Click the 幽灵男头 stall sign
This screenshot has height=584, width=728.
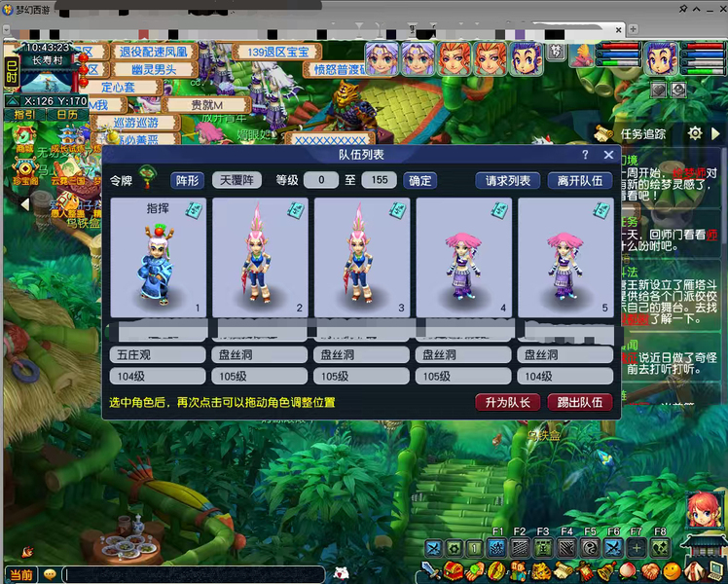pyautogui.click(x=154, y=70)
